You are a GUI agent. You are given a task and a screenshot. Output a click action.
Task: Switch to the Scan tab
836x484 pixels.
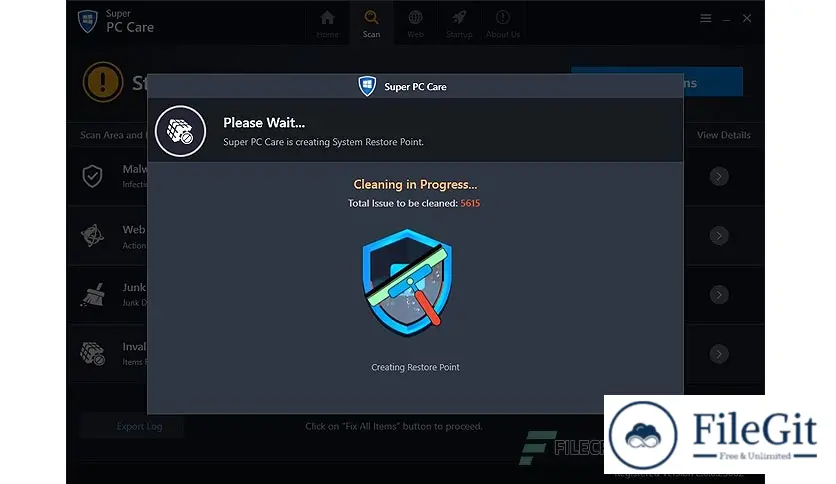pyautogui.click(x=371, y=24)
